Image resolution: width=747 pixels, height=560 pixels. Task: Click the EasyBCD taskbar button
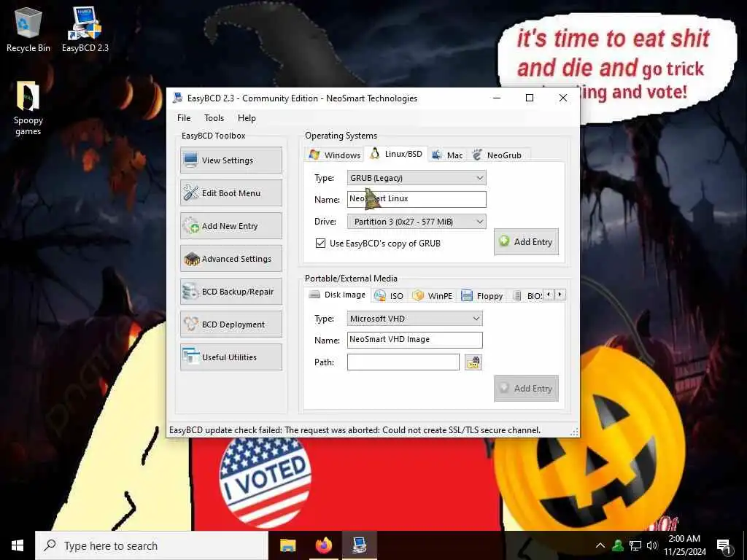click(359, 545)
